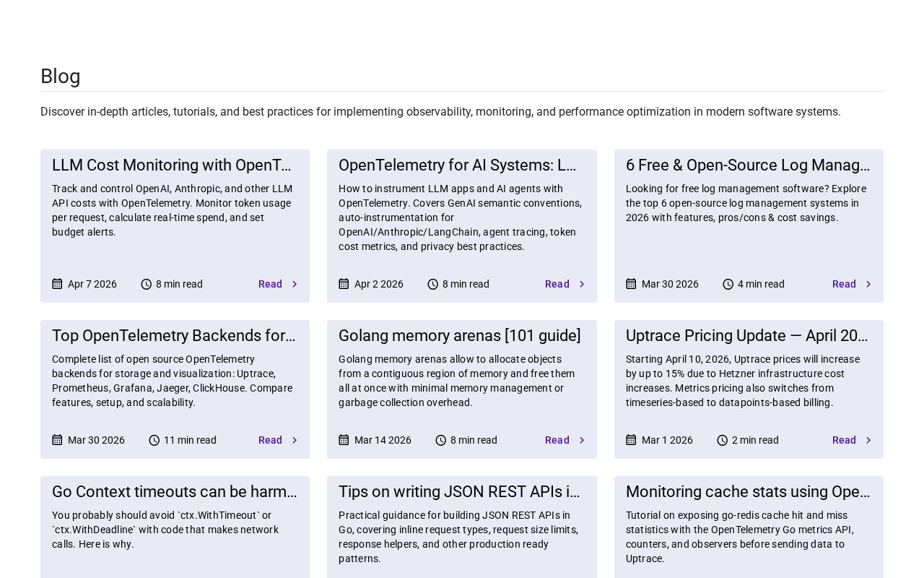Screen dimensions: 924x578
Task: Read the Top OpenTelemetry Backends article
Action: (x=271, y=440)
